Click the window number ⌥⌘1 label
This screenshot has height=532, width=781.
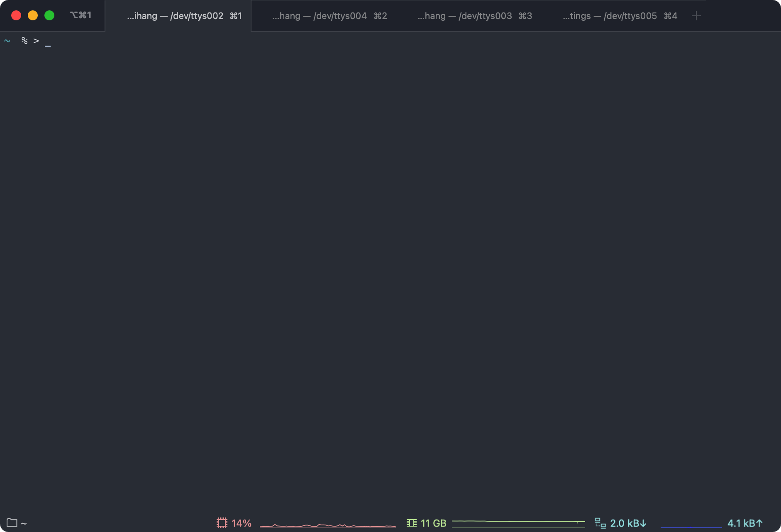coord(81,15)
